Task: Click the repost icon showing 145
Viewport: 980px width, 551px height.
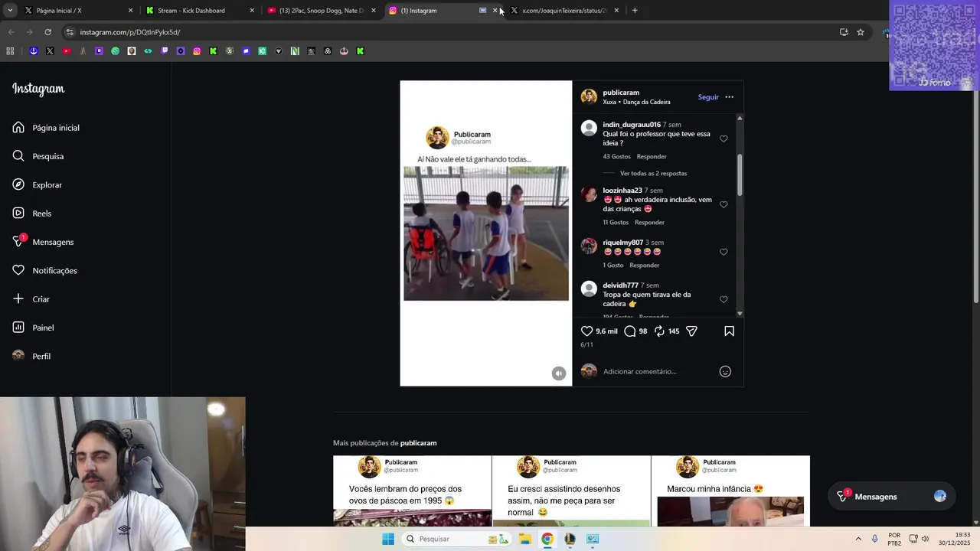Action: coord(659,331)
